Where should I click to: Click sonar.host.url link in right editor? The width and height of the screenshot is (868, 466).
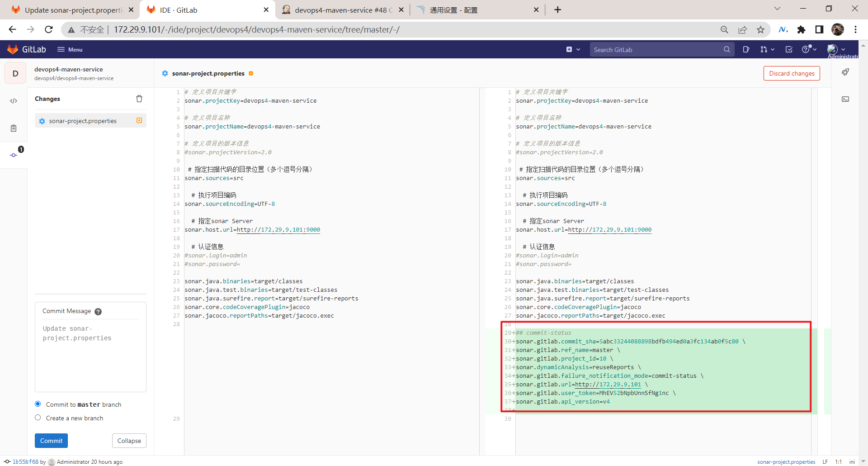pyautogui.click(x=609, y=230)
